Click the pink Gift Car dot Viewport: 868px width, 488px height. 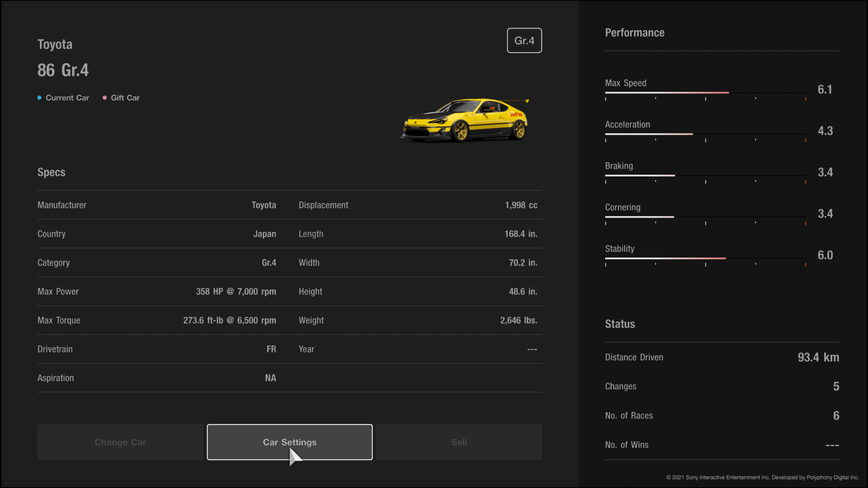pyautogui.click(x=104, y=98)
